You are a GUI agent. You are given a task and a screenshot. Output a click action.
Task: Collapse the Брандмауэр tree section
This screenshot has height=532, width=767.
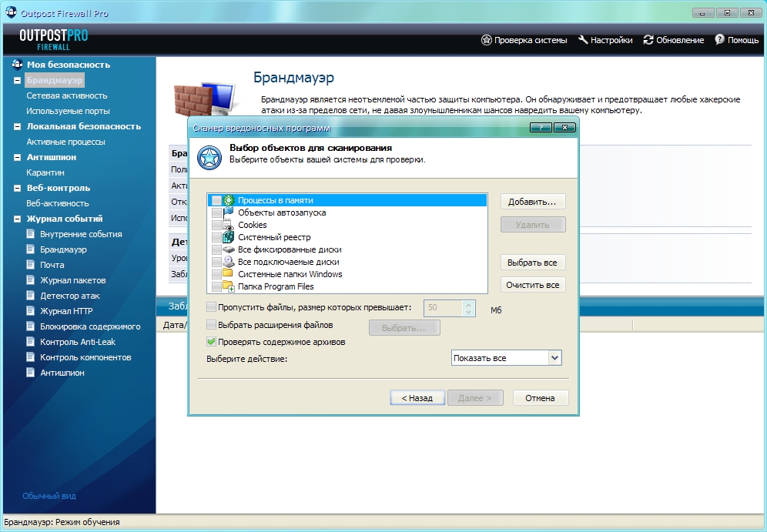point(17,80)
